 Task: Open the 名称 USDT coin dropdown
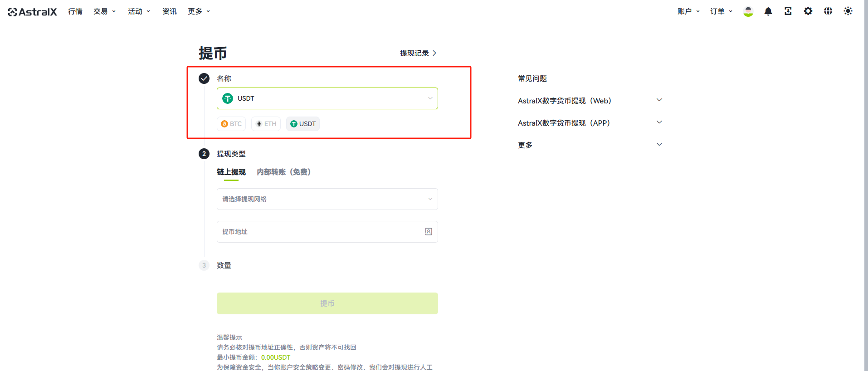(x=327, y=98)
